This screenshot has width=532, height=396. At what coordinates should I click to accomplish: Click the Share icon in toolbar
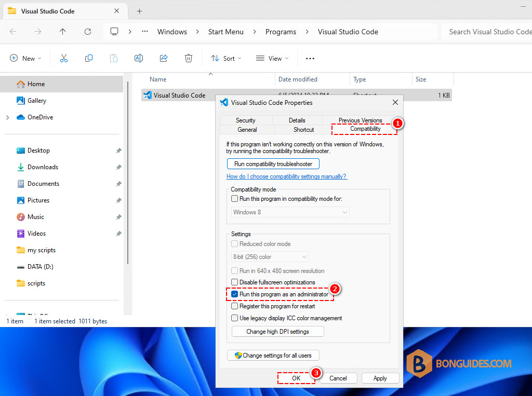click(x=164, y=58)
